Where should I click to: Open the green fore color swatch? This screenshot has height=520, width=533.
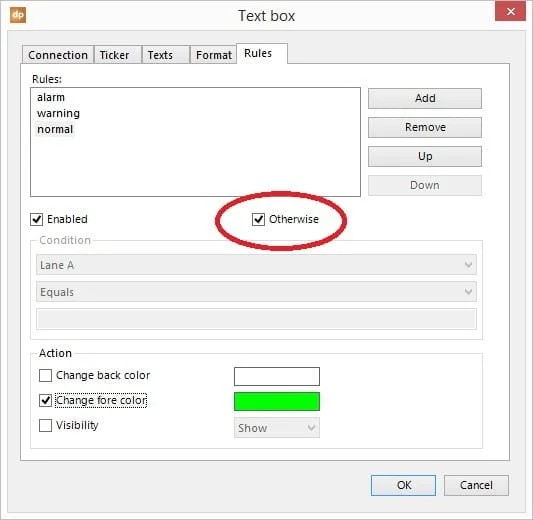tap(277, 401)
